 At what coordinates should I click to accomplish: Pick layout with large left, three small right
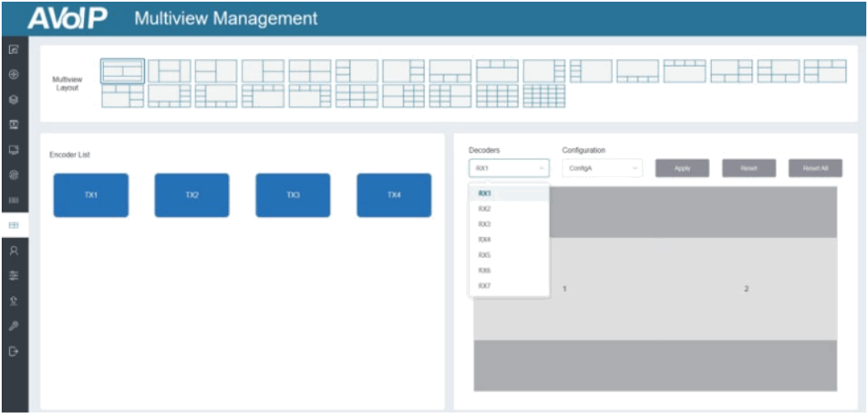point(404,71)
